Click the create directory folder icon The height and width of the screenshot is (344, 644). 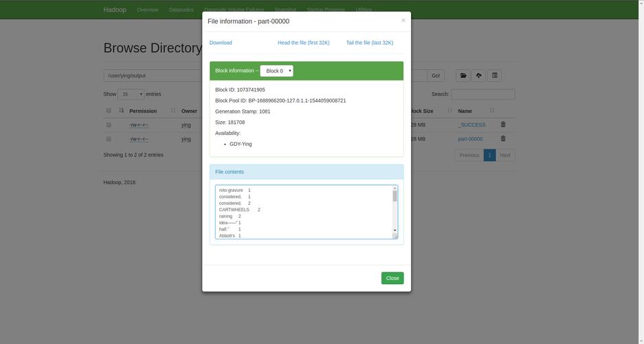tap(463, 76)
